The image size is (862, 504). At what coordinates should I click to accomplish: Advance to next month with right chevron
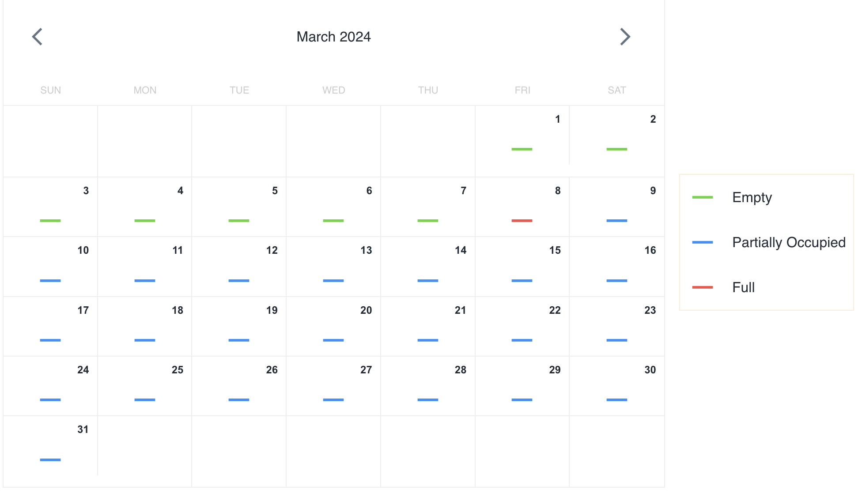click(625, 37)
